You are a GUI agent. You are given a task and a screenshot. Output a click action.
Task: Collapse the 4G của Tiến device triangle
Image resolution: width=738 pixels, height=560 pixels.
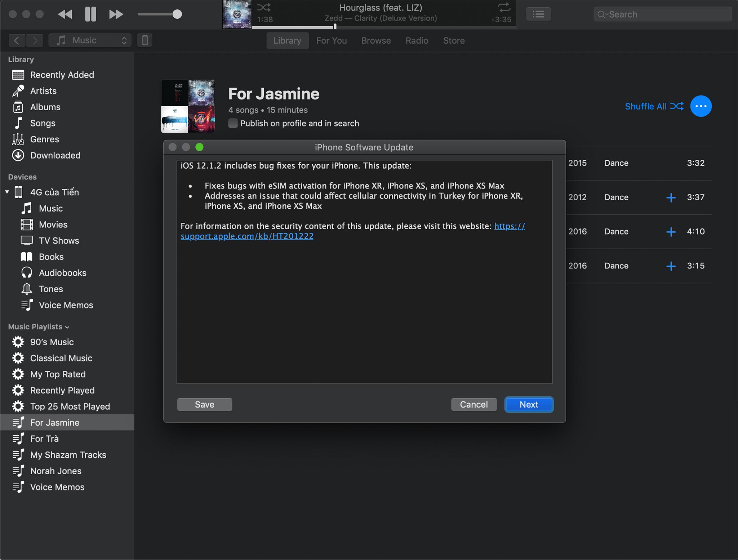7,192
